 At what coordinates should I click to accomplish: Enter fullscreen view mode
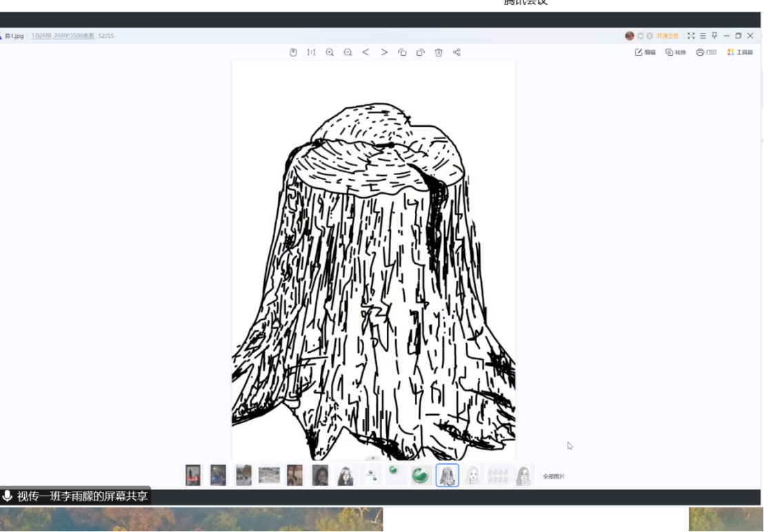click(691, 36)
